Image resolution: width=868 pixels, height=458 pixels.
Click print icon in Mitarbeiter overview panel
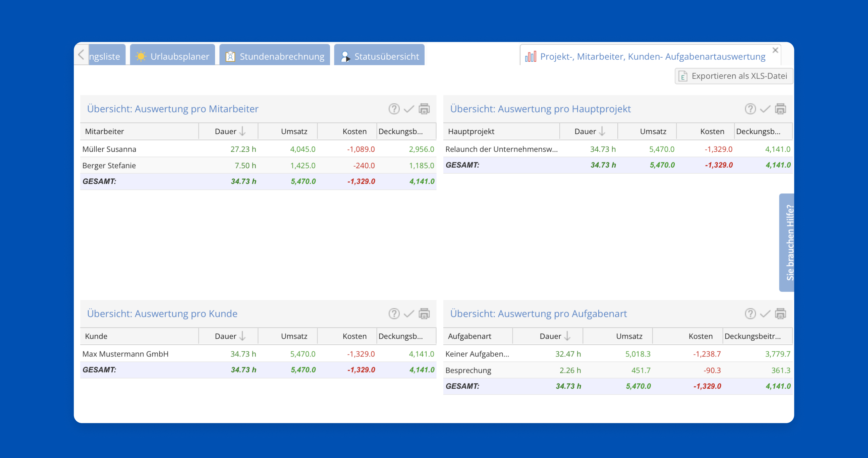click(424, 109)
